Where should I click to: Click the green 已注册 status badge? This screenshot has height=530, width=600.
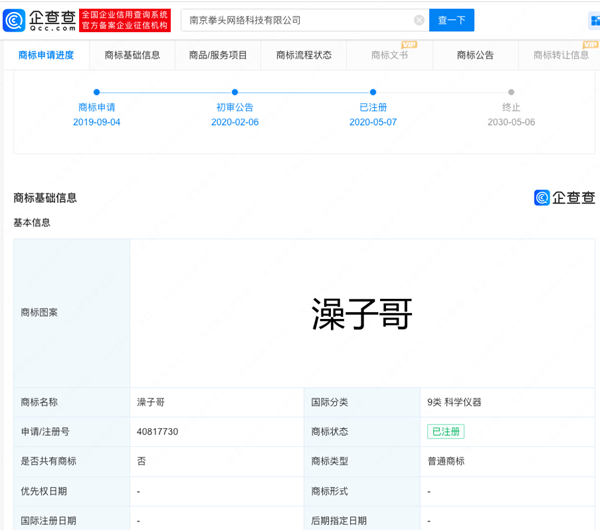click(x=445, y=431)
